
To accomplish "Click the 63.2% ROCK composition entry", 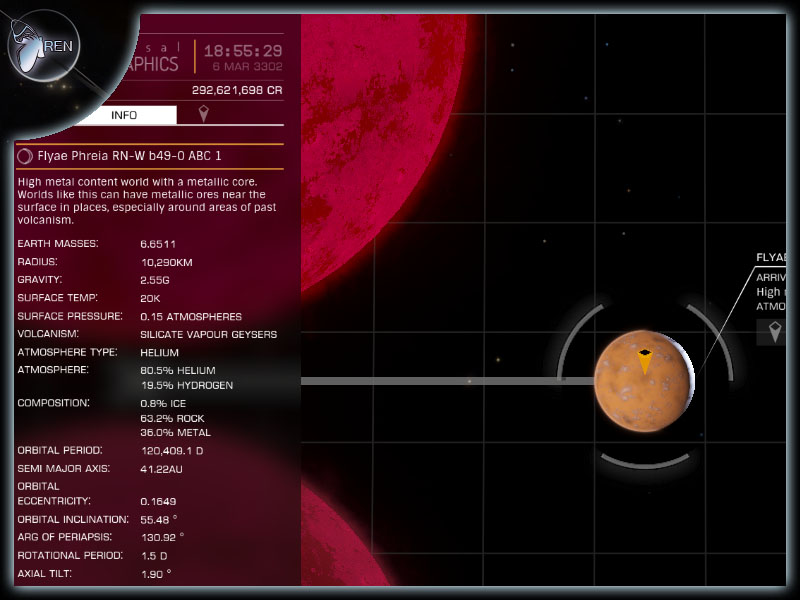I will click(x=172, y=418).
